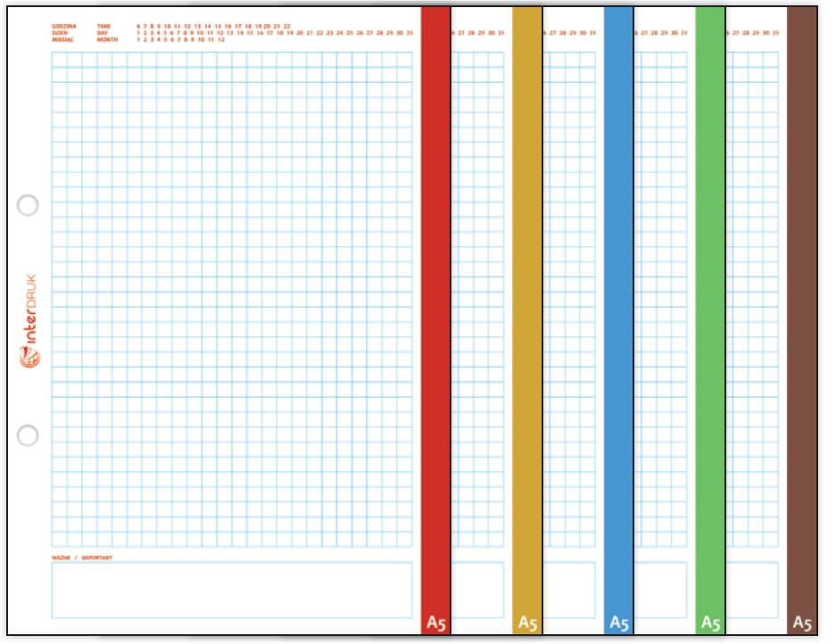
Task: Click the MIESIĄC MONTH header label
Action: click(85, 39)
